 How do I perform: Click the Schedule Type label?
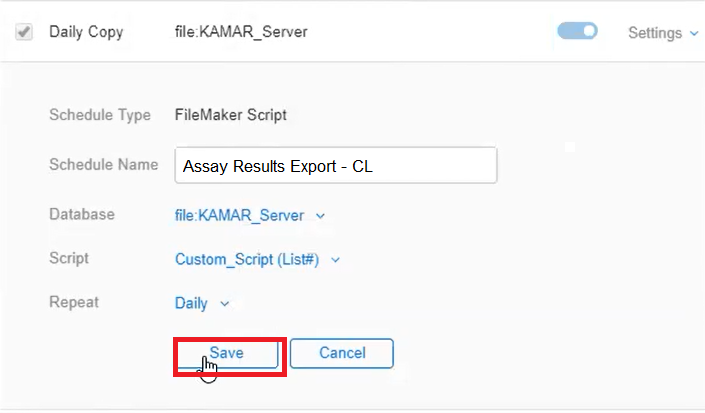pyautogui.click(x=100, y=115)
